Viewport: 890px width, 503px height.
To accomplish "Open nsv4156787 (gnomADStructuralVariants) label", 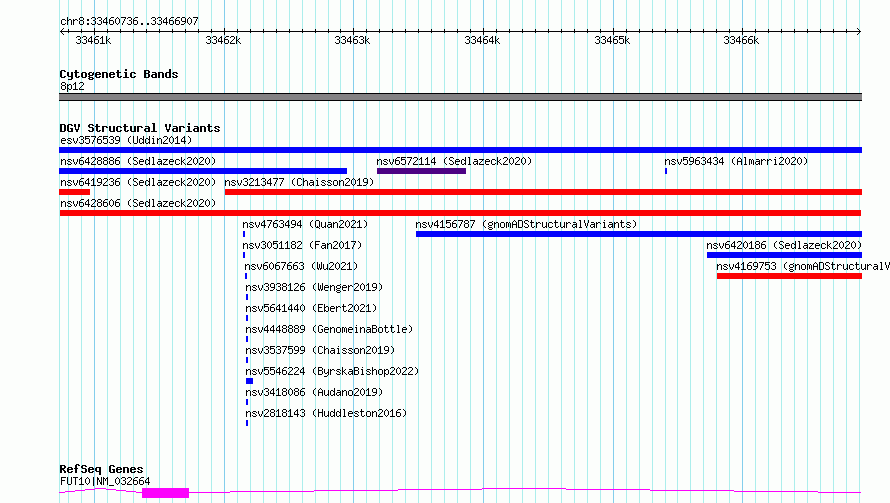I will click(x=526, y=224).
